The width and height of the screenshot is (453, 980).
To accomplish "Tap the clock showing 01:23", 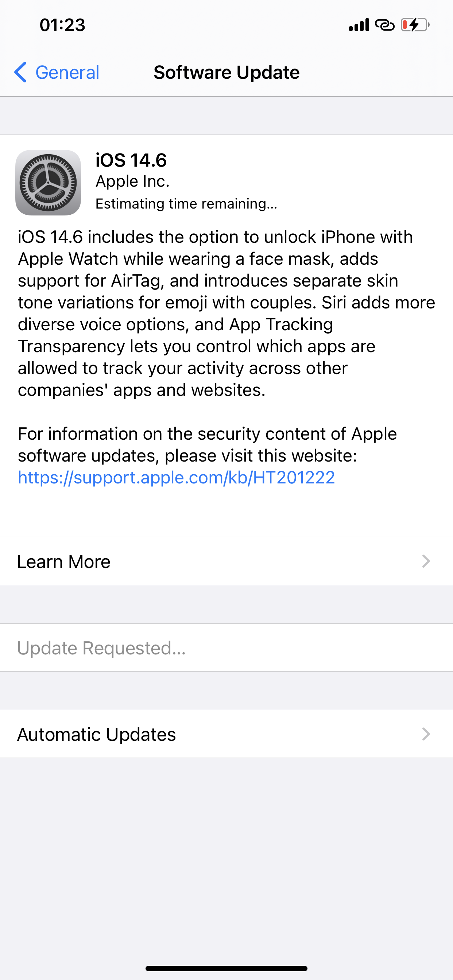I will (x=62, y=25).
